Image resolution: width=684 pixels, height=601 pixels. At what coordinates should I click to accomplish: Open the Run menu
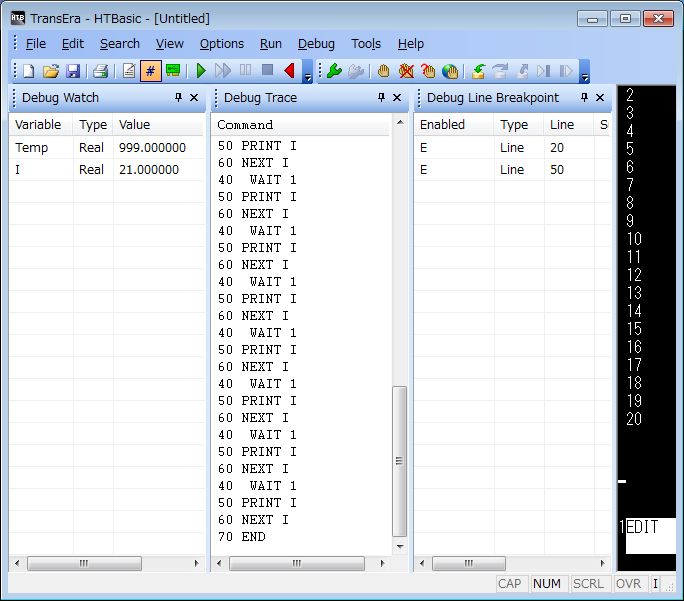(x=271, y=44)
